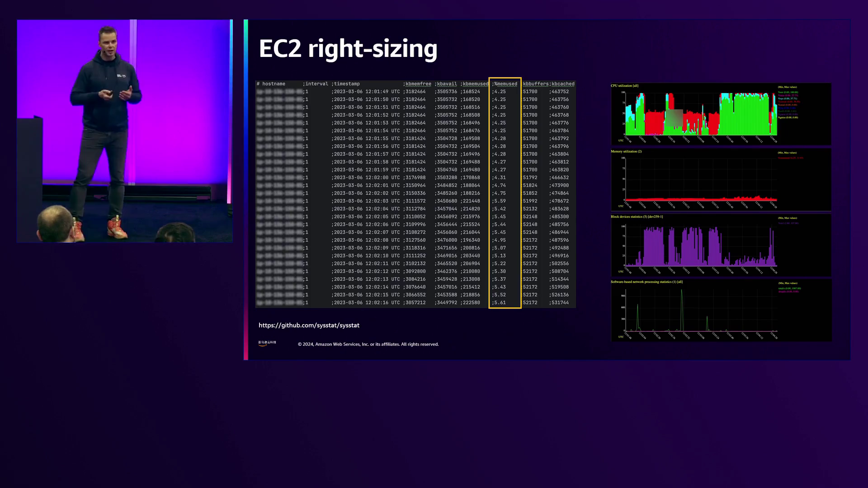The image size is (868, 488).
Task: Click the interval column header
Action: coord(316,84)
